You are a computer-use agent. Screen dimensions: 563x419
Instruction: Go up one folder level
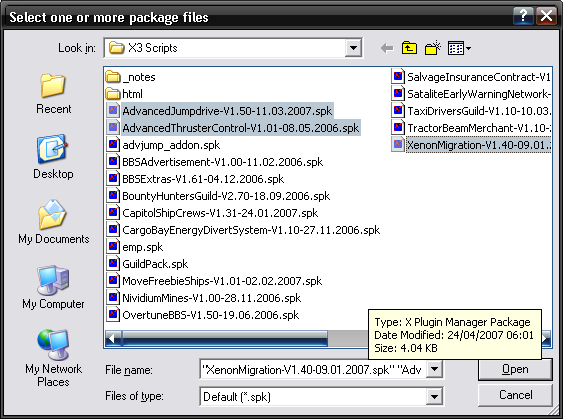point(409,48)
